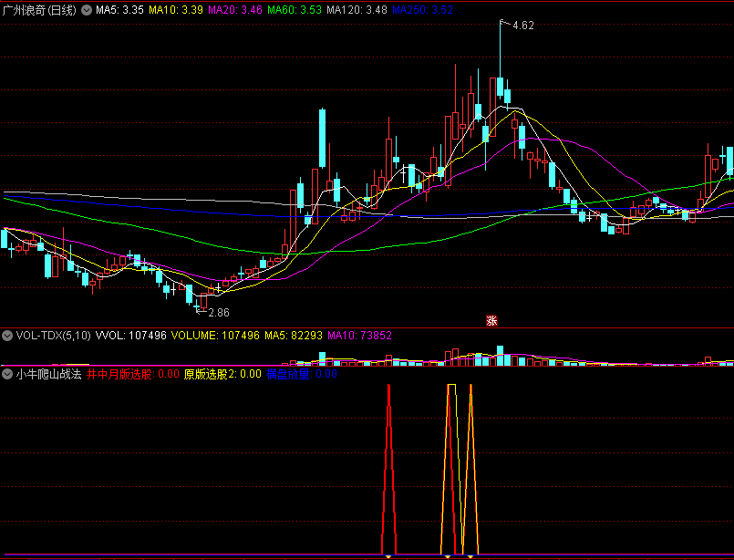734x560 pixels.
Task: Click the blue 横盘放量: 0.00 label
Action: click(x=302, y=374)
